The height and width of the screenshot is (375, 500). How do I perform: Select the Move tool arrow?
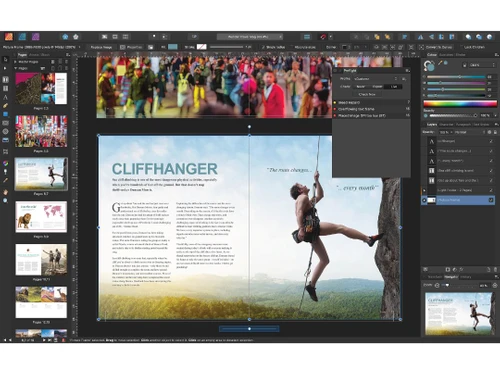pyautogui.click(x=5, y=59)
